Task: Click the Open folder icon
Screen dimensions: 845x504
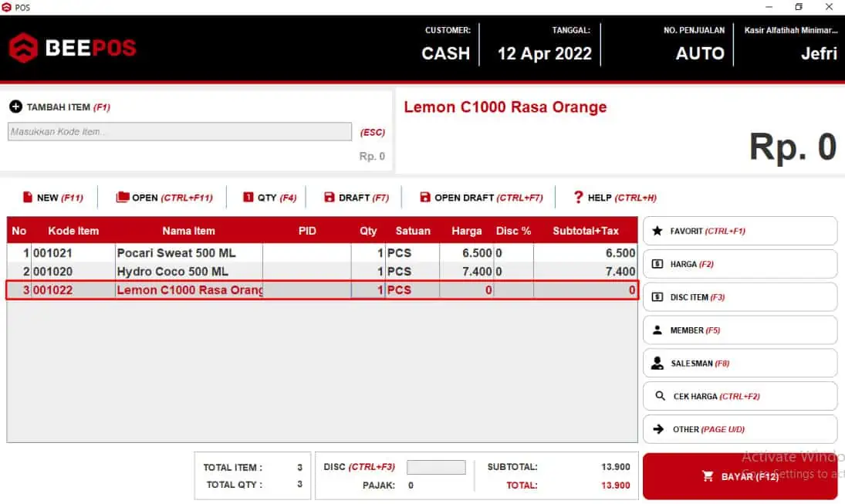Action: (123, 198)
